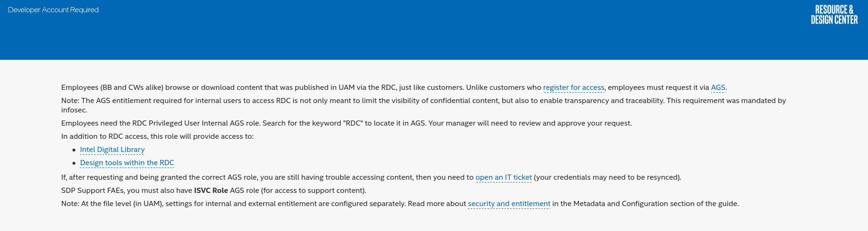Open the 'security and entitlement' link
Screen dimensions: 868x231
(509, 204)
